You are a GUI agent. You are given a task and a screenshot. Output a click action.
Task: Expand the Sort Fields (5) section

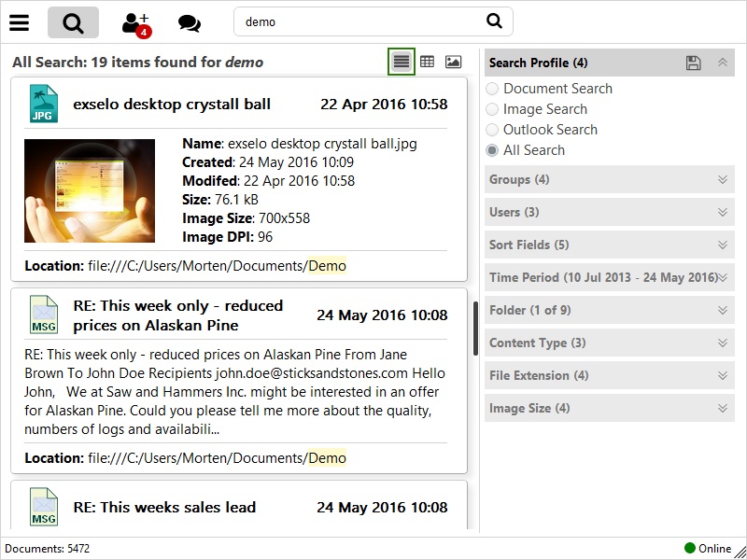pyautogui.click(x=722, y=245)
